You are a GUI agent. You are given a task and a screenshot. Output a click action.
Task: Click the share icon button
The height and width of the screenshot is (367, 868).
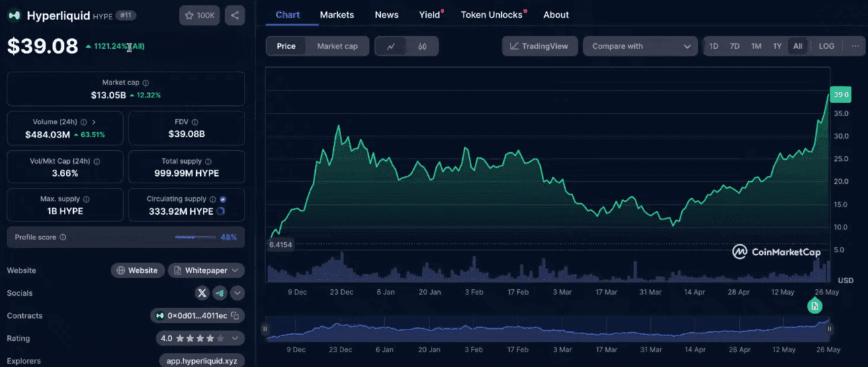234,15
